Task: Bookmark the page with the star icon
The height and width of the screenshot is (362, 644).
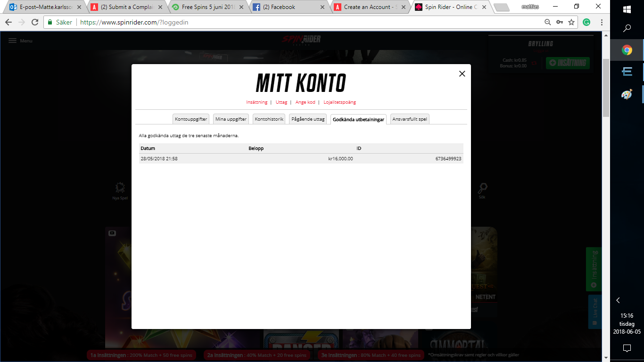Action: pyautogui.click(x=571, y=22)
